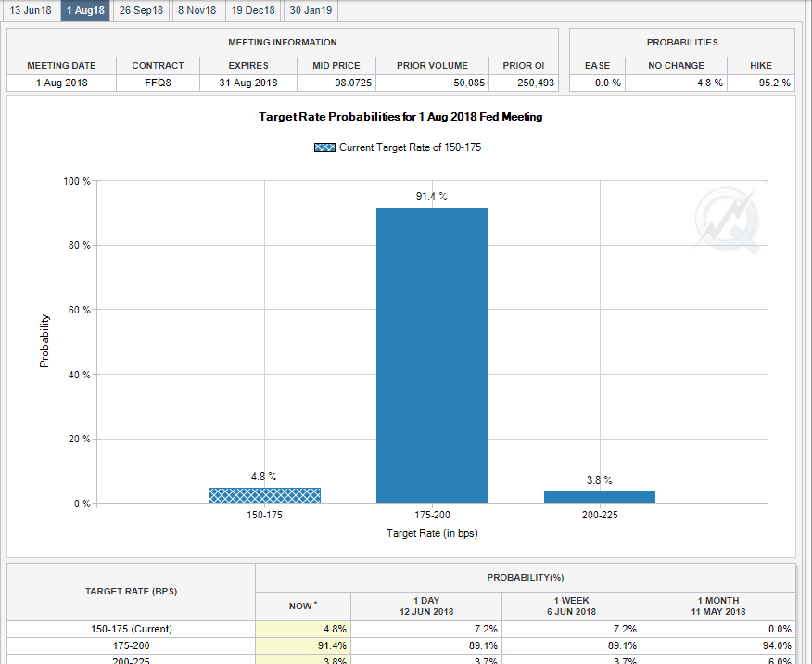Click the FFQ8 contract cell

[x=158, y=83]
